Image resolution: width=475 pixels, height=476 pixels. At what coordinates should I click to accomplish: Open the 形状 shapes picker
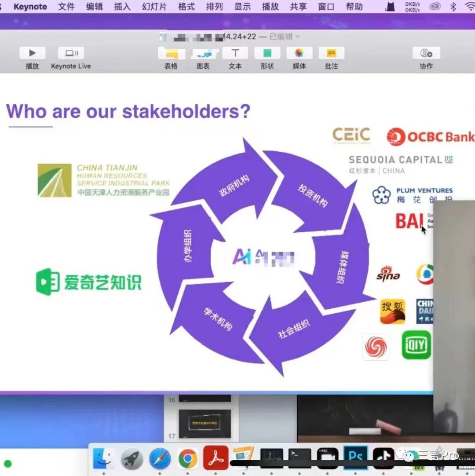click(x=267, y=53)
